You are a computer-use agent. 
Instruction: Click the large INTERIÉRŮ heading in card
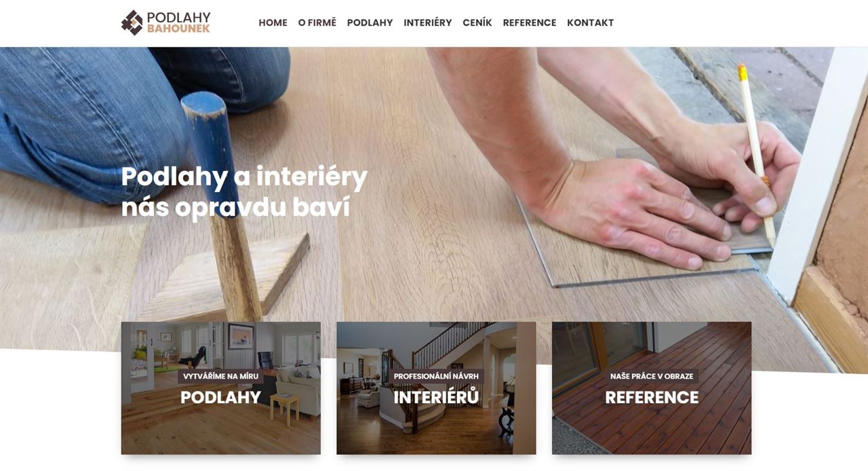point(436,398)
